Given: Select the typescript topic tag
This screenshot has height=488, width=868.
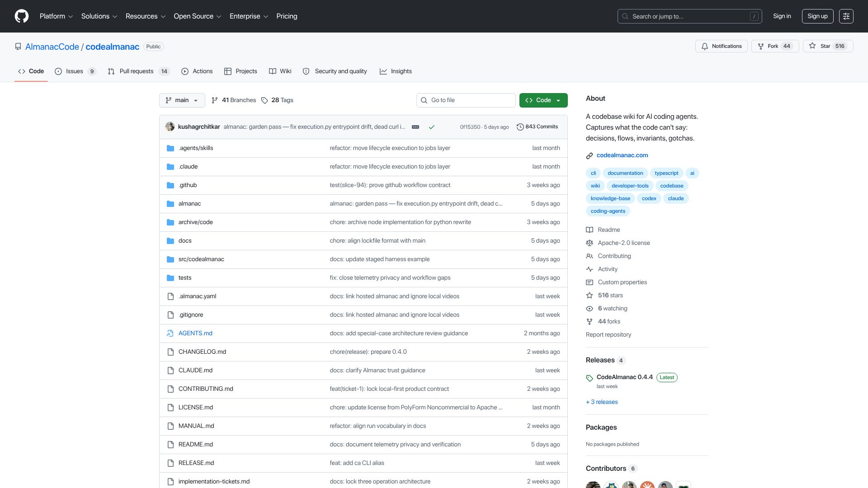Looking at the screenshot, I should (x=666, y=174).
